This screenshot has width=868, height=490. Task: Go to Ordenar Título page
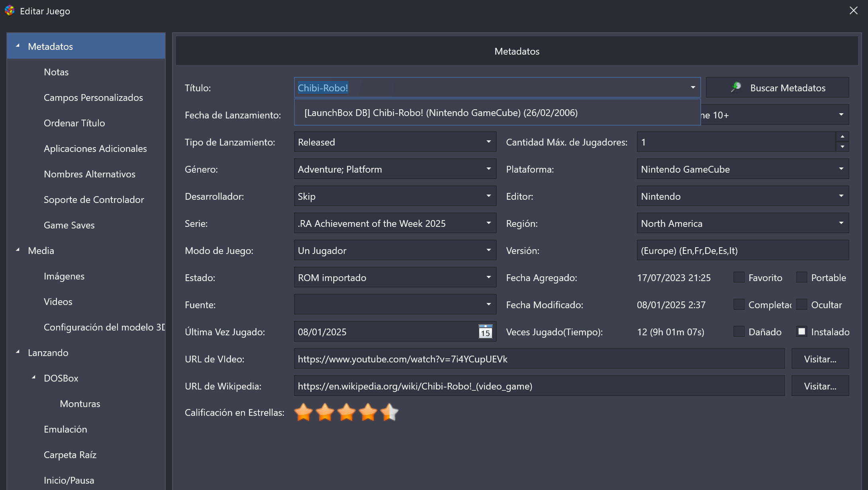pyautogui.click(x=74, y=123)
